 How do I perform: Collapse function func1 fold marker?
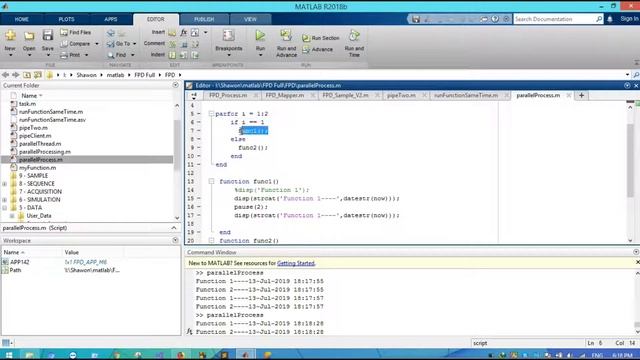pos(211,181)
